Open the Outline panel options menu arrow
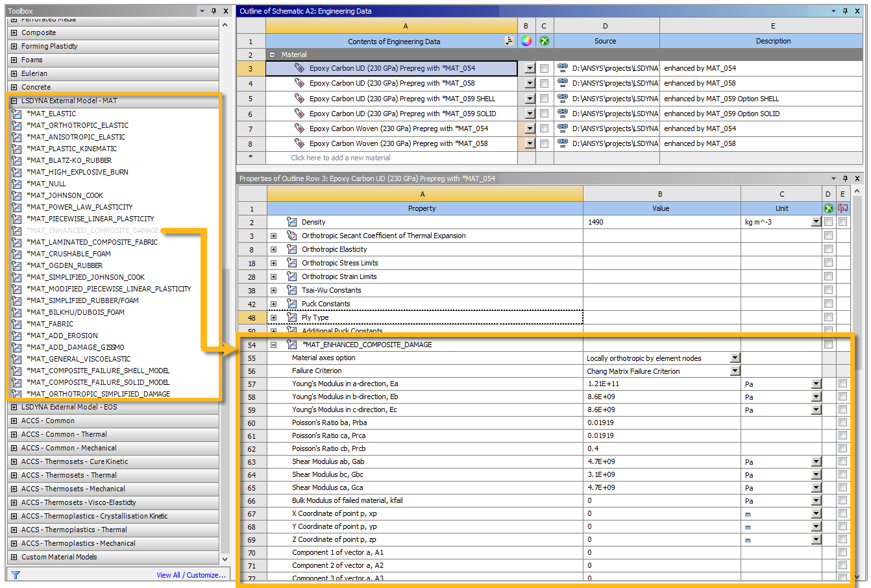871x588 pixels. (833, 10)
